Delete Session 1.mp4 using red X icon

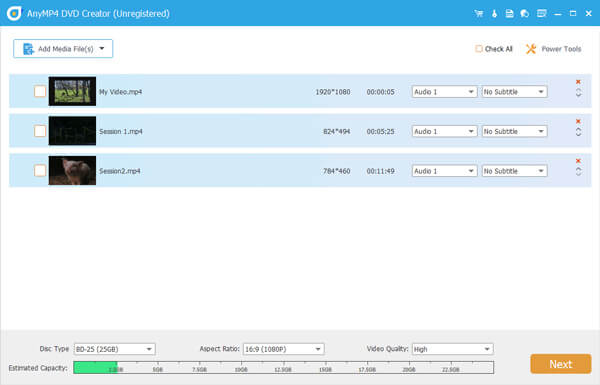[578, 121]
